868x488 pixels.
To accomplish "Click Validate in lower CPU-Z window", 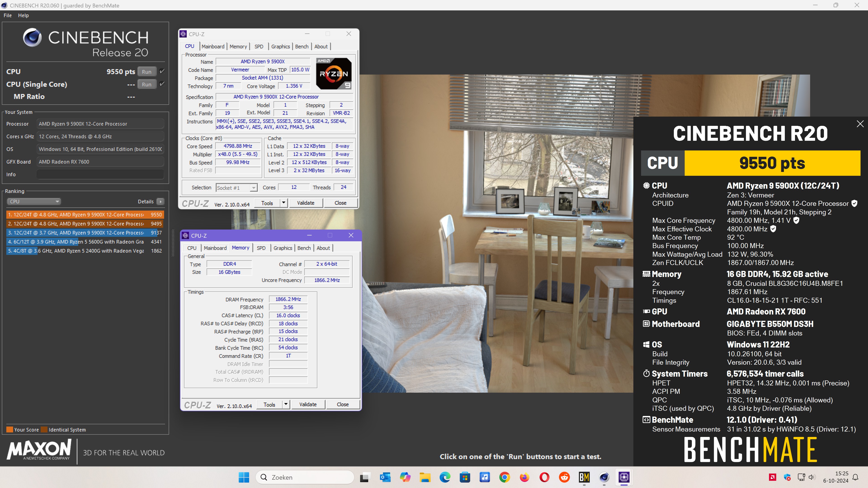I will [308, 404].
